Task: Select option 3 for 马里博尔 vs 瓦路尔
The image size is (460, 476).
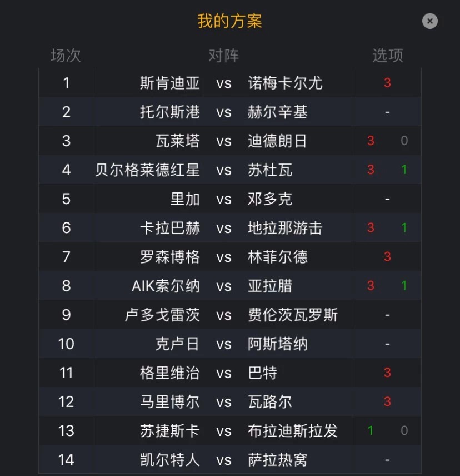Action: coord(387,402)
